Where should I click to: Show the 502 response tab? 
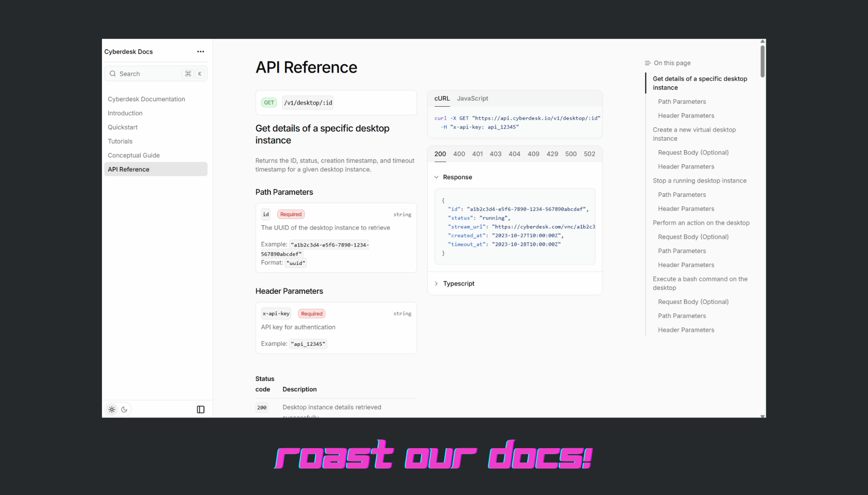589,154
